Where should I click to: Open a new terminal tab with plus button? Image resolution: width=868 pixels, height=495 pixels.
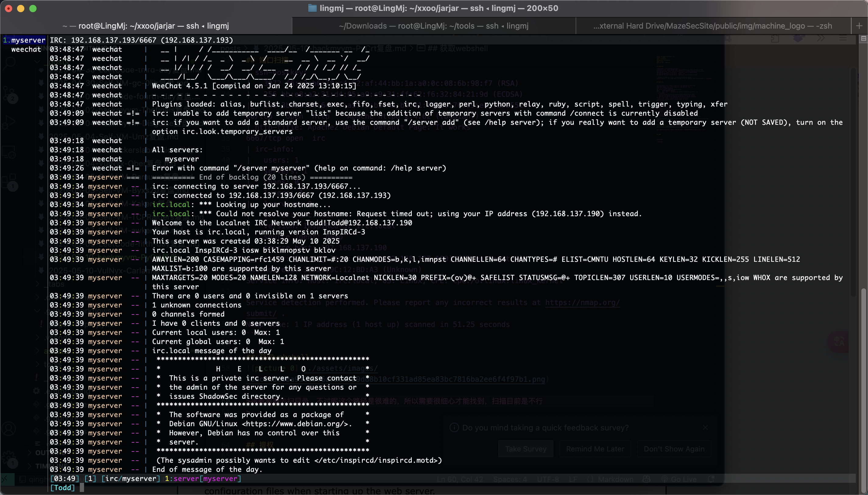tap(859, 26)
